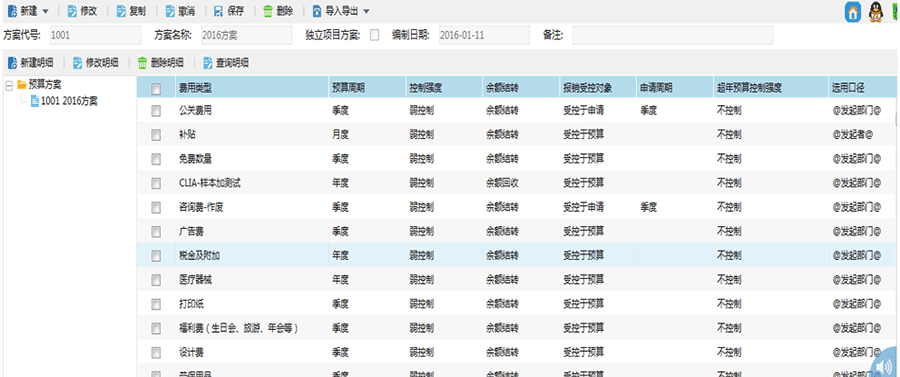900x377 pixels.
Task: Click the 保存 save toolbar icon
Action: click(x=219, y=11)
